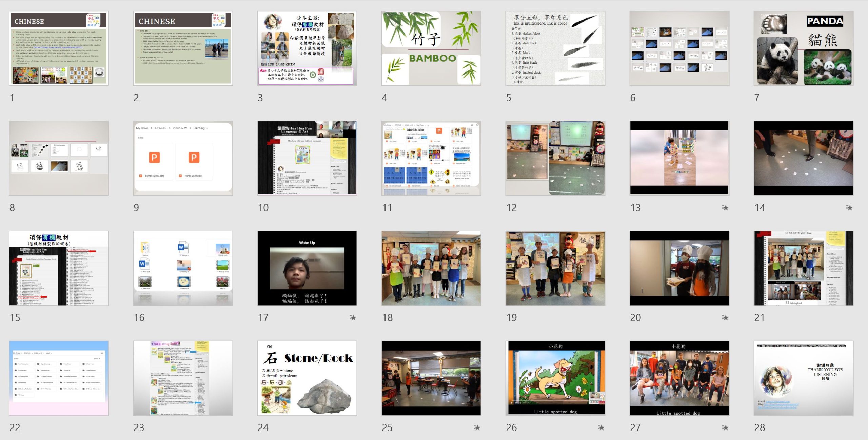Select slide 23 Living blog page
The image size is (868, 440).
point(183,378)
